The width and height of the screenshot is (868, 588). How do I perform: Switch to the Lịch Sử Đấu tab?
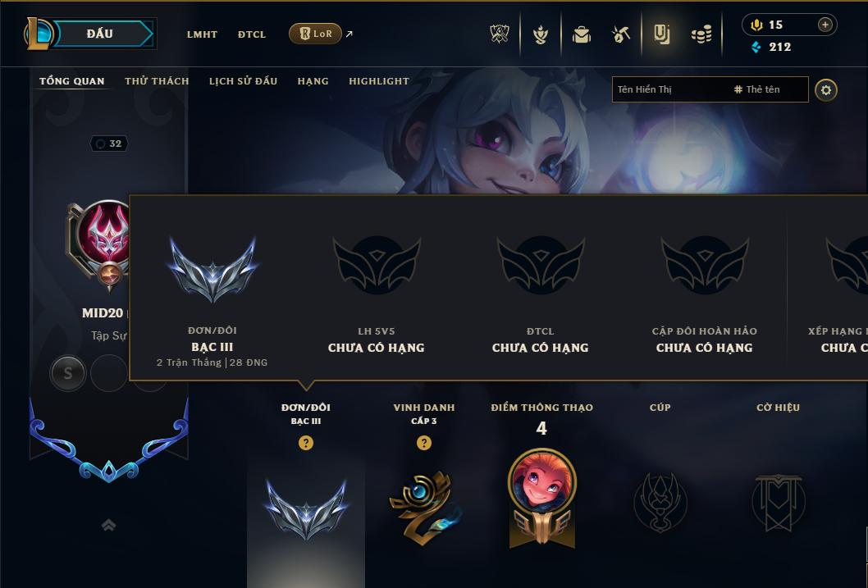click(243, 80)
